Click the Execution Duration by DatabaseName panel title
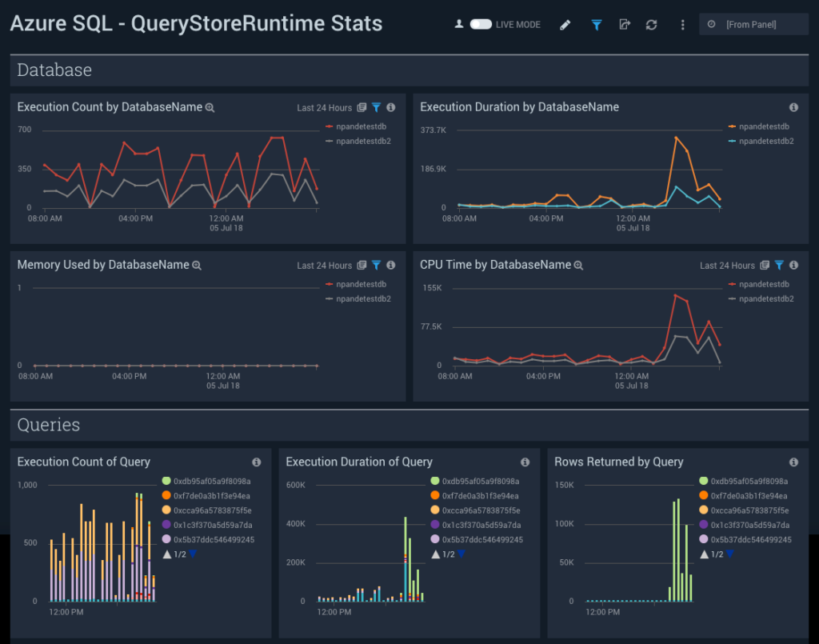The width and height of the screenshot is (819, 644). point(519,107)
